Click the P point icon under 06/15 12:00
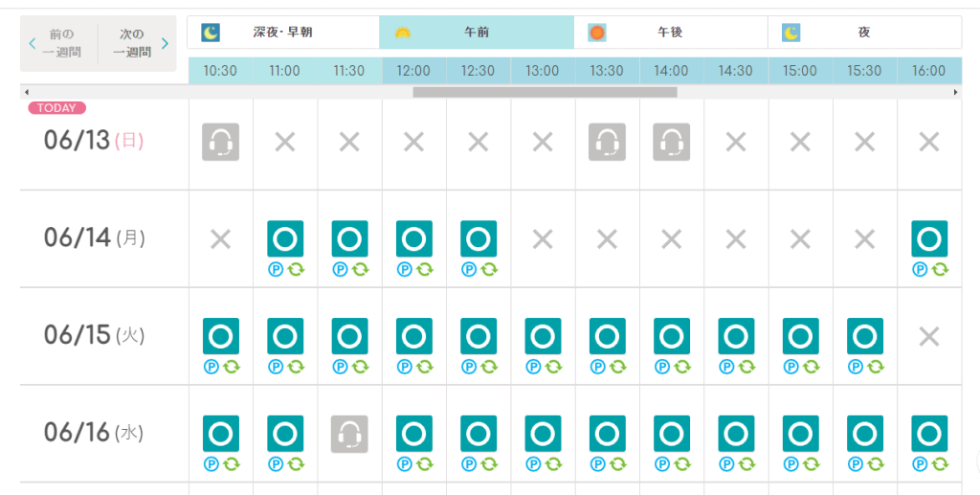Image resolution: width=980 pixels, height=495 pixels. pyautogui.click(x=404, y=367)
